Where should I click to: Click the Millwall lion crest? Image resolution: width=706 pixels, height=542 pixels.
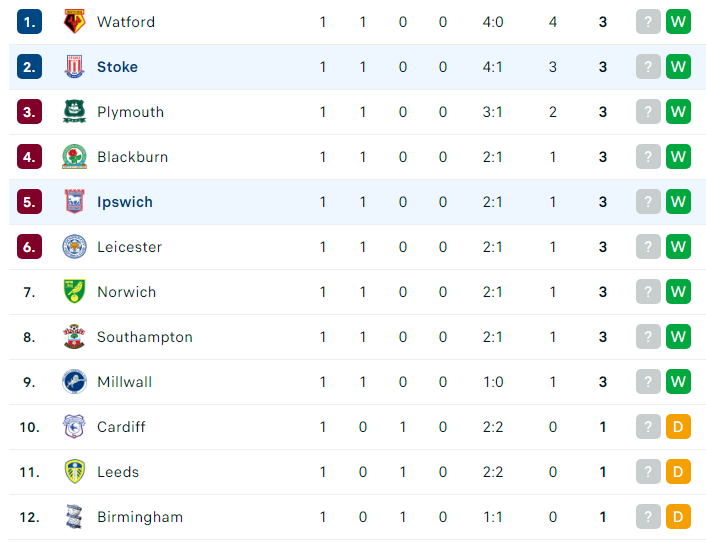pyautogui.click(x=74, y=382)
